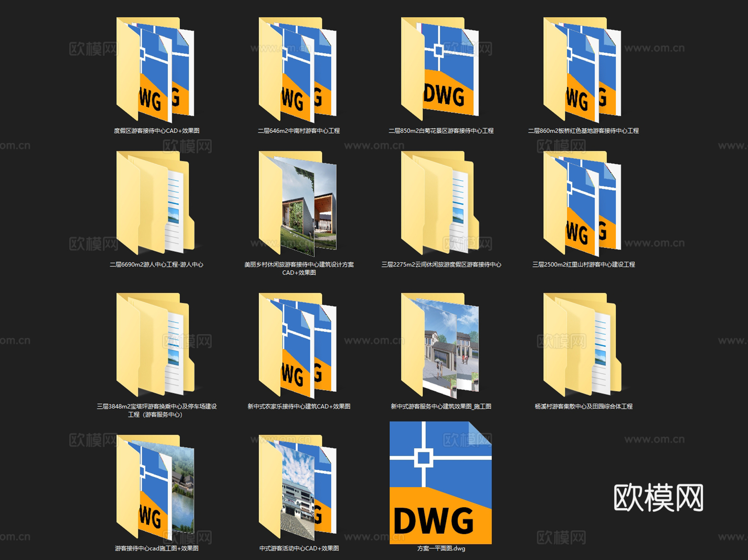Choose the 二层6690m2游人中心工程 folder icon

tap(155, 203)
